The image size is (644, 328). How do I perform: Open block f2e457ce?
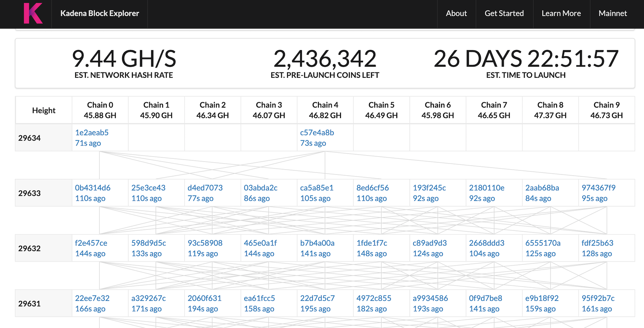[x=91, y=243]
